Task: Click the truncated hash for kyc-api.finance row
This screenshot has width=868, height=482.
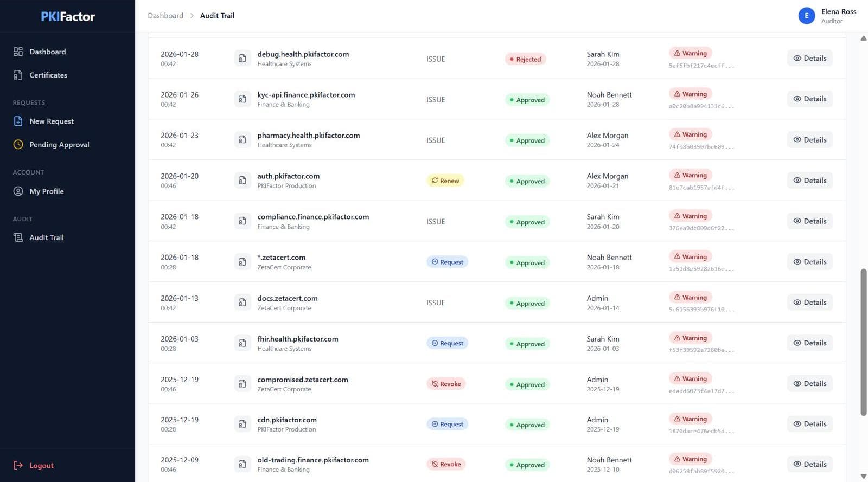Action: pyautogui.click(x=701, y=106)
